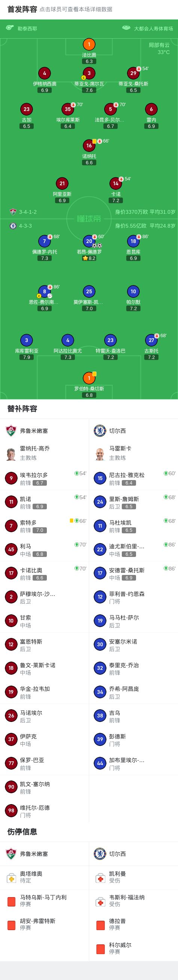
Task: Select 帕尔默's number 10 jersey icon
Action: [133, 292]
